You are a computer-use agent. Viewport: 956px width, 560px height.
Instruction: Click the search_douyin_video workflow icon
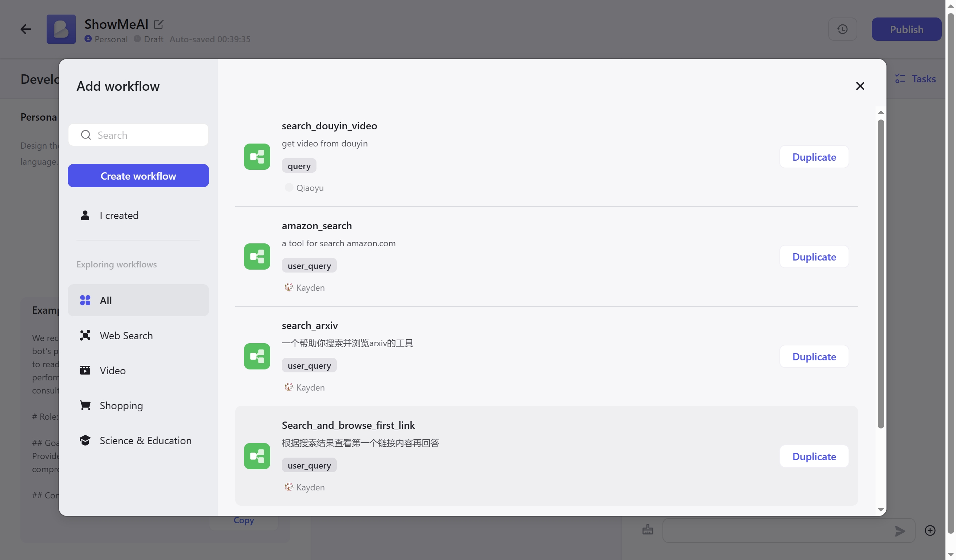coord(257,156)
